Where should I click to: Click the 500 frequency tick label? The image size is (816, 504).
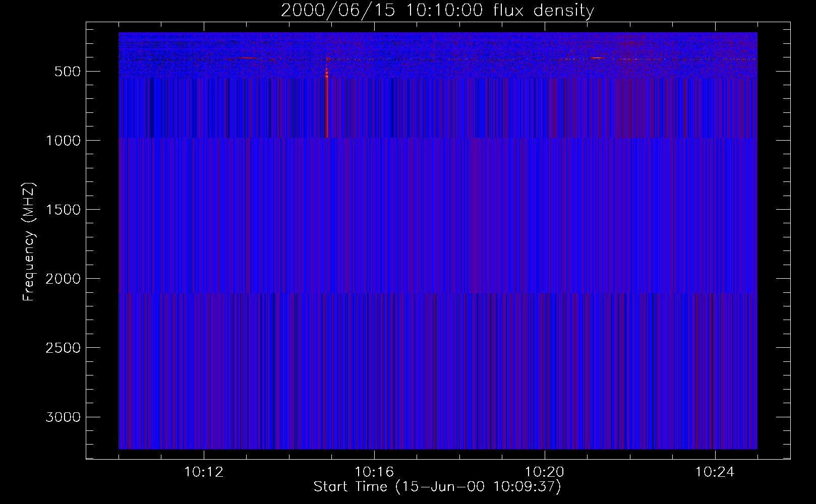click(x=68, y=72)
